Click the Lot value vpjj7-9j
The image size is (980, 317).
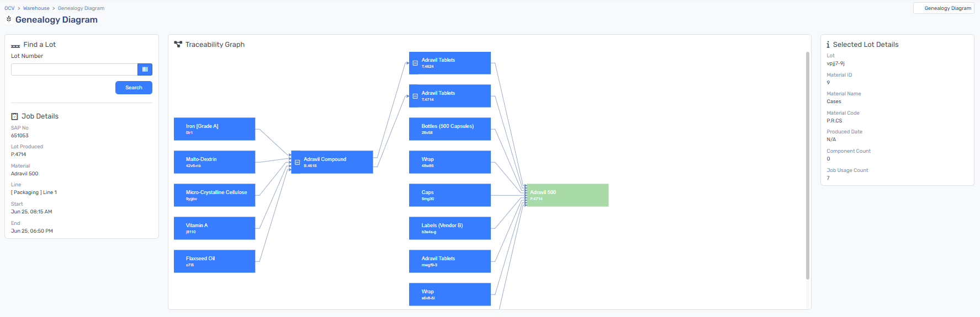[835, 63]
